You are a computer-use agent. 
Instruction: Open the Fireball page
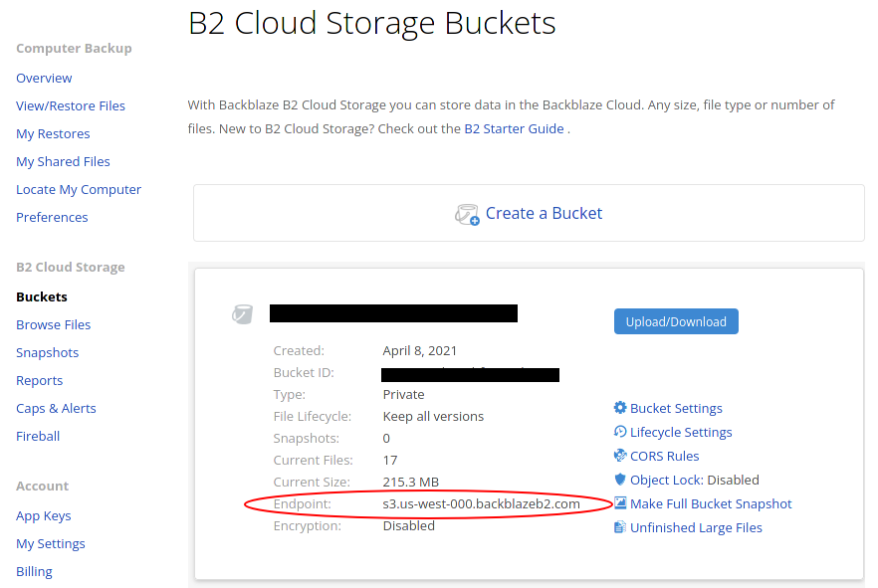click(38, 436)
